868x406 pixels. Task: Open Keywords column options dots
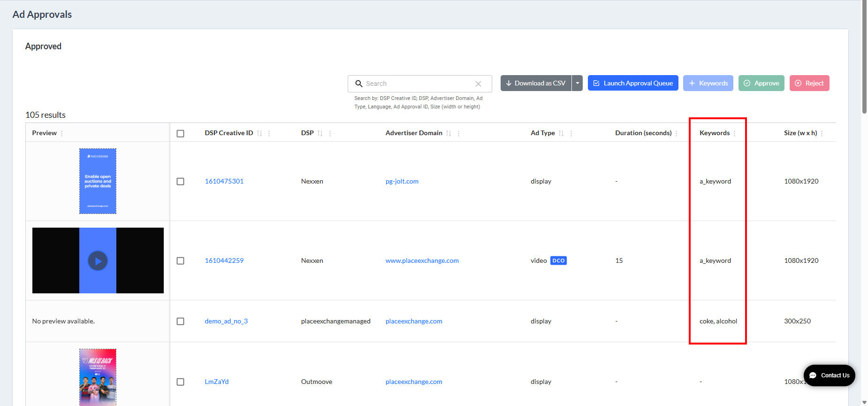click(735, 133)
